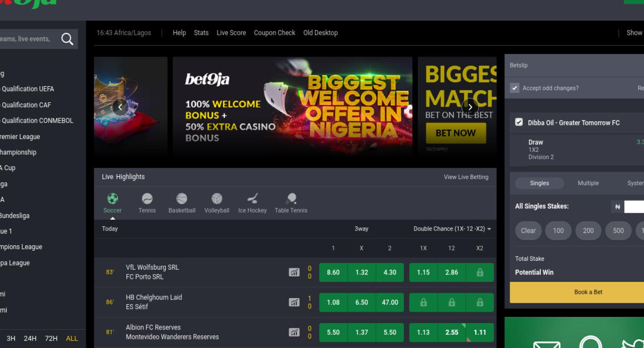Pick 2.86 double chance odds Wolfsburg match
Viewport: 644px width, 348px height.
tap(452, 273)
